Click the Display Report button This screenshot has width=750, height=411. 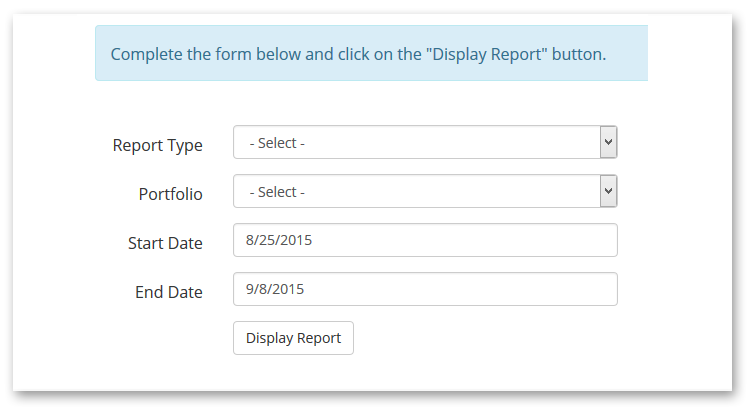pos(293,338)
